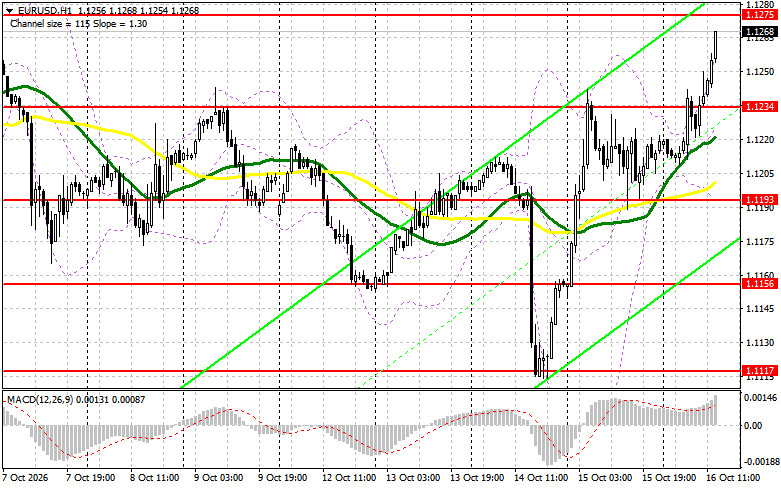Click the 16 Oct 11:00 time axis label

click(733, 478)
